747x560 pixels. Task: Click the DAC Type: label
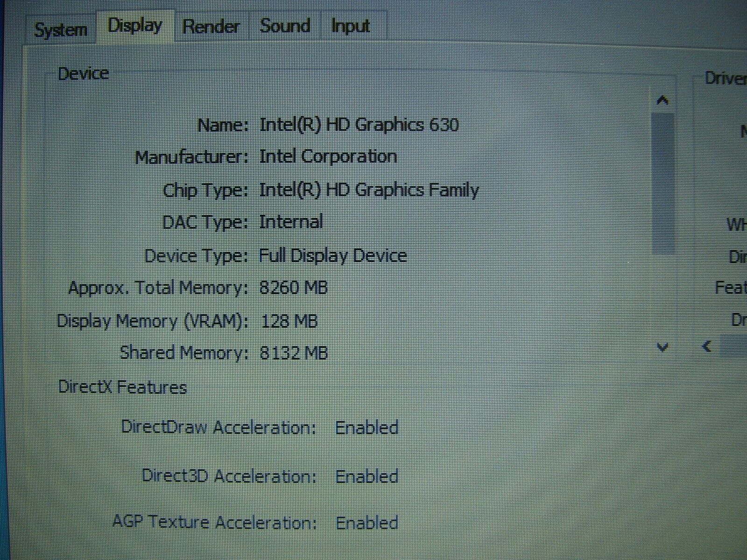pyautogui.click(x=205, y=223)
